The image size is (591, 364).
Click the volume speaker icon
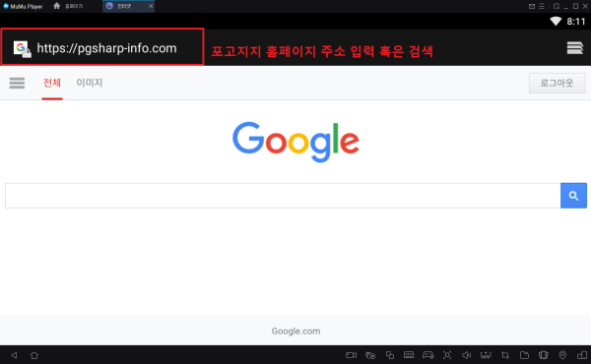pos(466,355)
